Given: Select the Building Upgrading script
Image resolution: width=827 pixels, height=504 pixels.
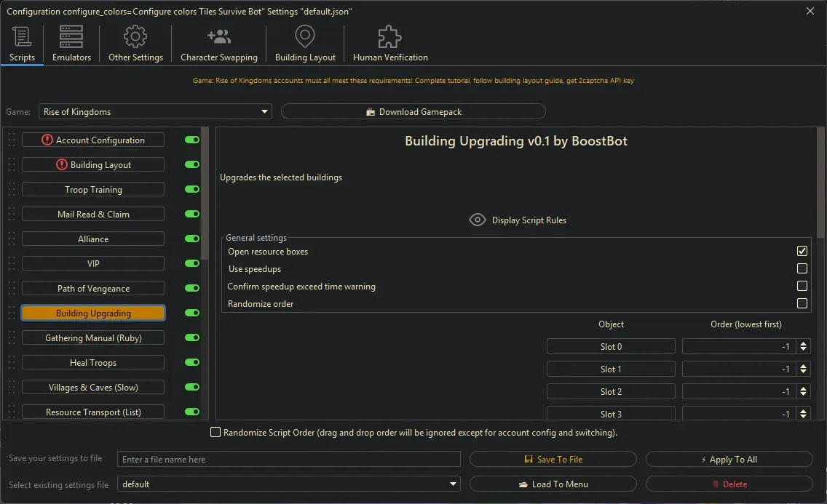Looking at the screenshot, I should pos(92,313).
